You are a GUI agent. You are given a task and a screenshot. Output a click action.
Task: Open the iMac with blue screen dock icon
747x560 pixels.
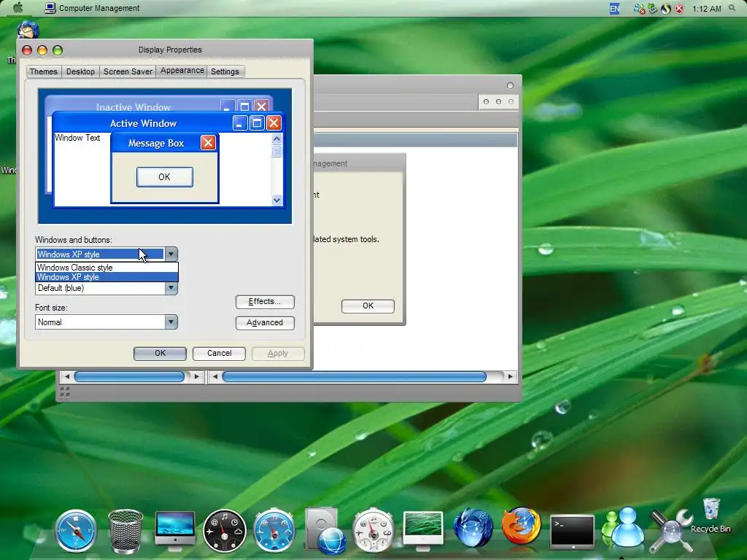tap(175, 530)
